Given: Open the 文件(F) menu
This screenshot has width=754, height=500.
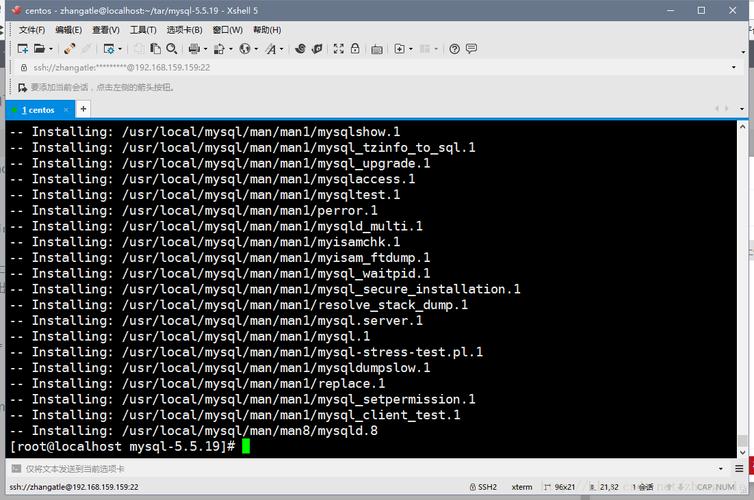Looking at the screenshot, I should pyautogui.click(x=32, y=30).
